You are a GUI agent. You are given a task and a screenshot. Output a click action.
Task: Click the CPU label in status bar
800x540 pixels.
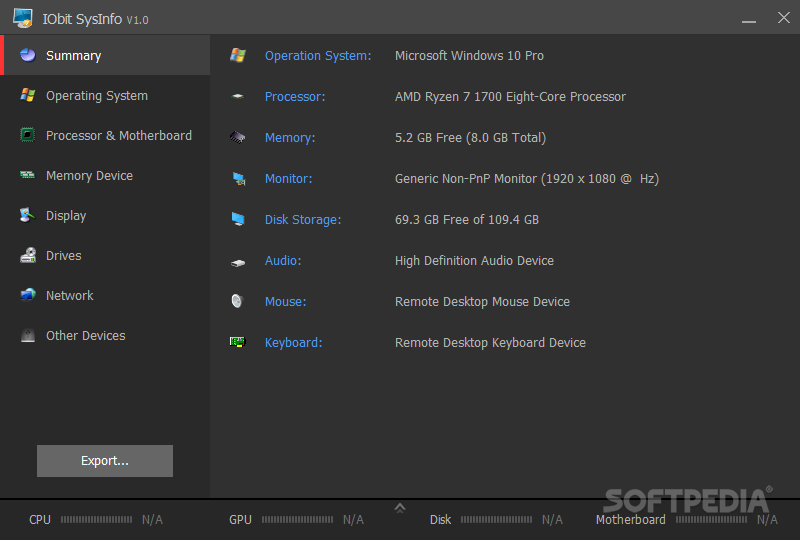pyautogui.click(x=40, y=520)
